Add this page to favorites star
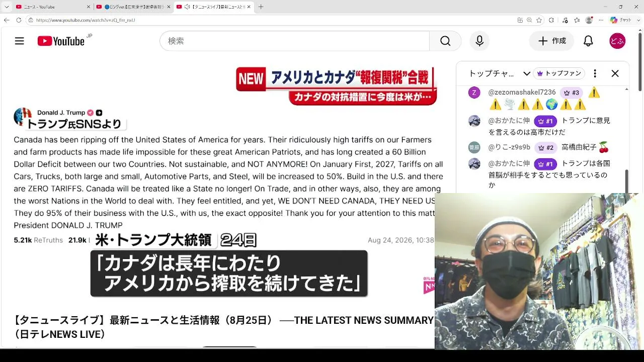 pyautogui.click(x=539, y=20)
